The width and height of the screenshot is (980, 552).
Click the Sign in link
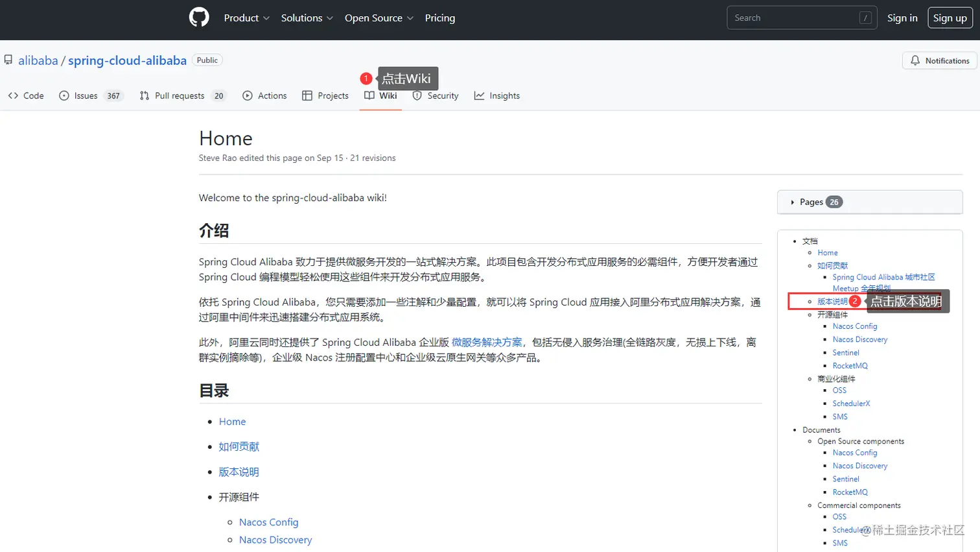(x=902, y=18)
